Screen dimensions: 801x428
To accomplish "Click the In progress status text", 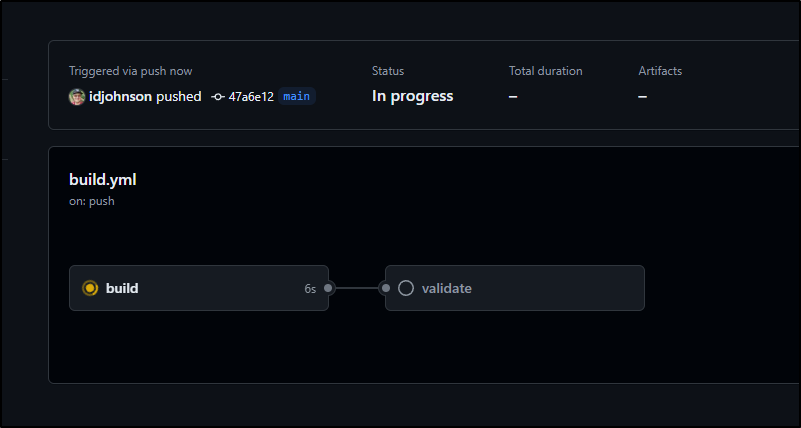I will (412, 96).
